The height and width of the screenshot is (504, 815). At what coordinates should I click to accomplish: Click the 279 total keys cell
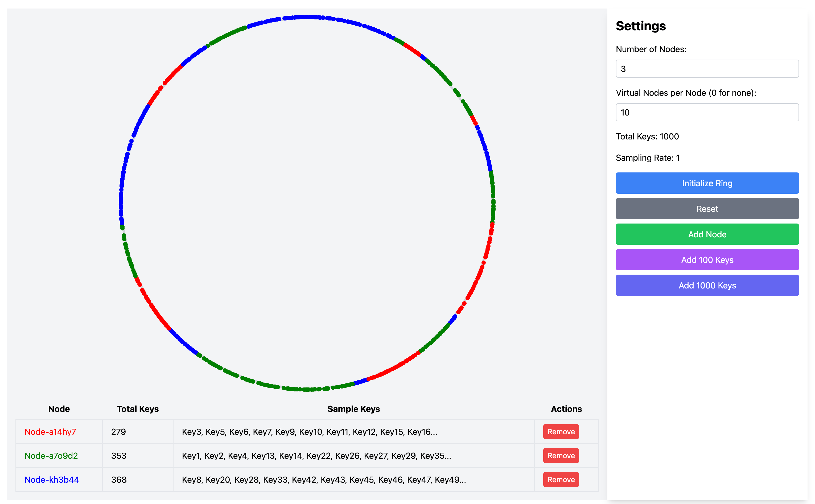[x=138, y=432]
